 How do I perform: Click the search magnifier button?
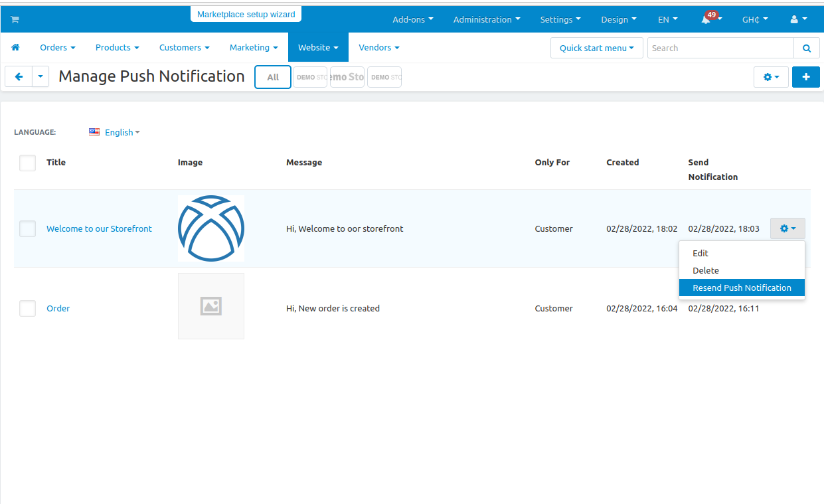tap(806, 48)
